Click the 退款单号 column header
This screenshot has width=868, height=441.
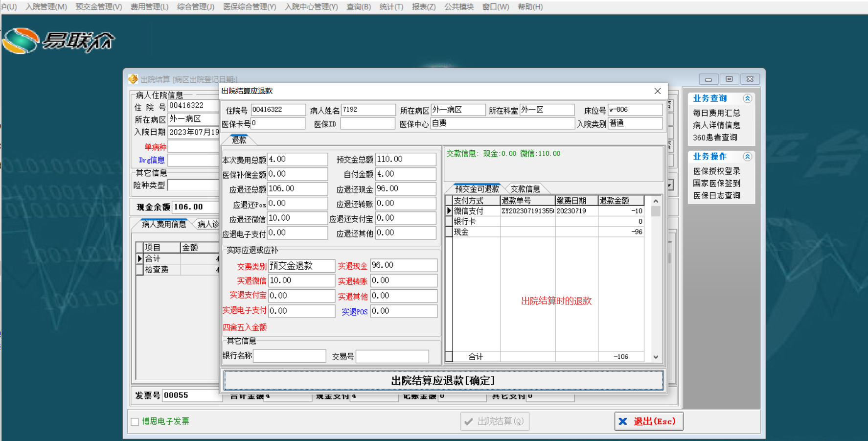(527, 201)
